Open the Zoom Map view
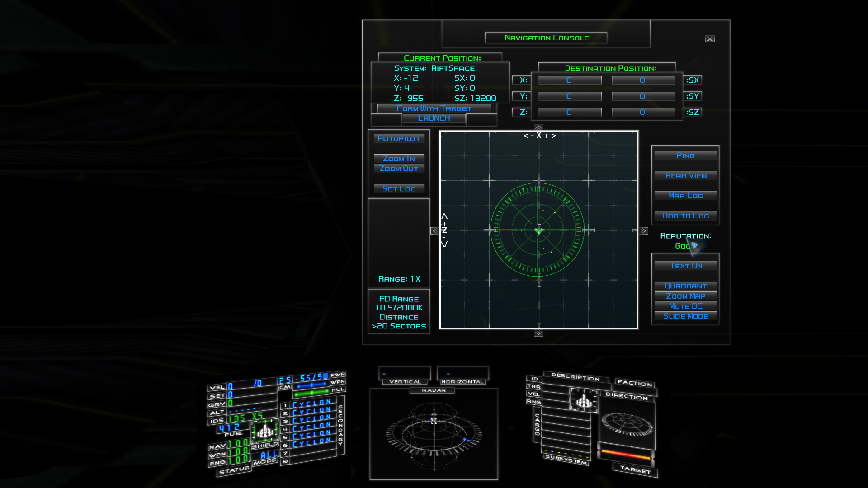868x488 pixels. click(x=686, y=296)
